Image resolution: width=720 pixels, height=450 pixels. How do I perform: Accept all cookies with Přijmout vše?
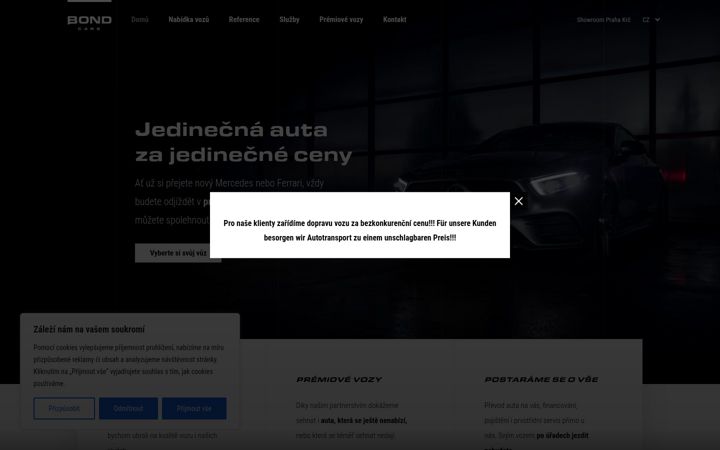pos(194,408)
